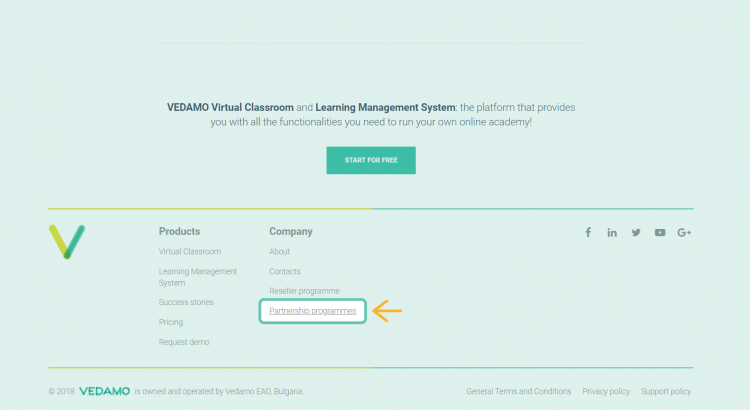The height and width of the screenshot is (410, 750).
Task: Open the Twitter social icon
Action: tap(636, 233)
